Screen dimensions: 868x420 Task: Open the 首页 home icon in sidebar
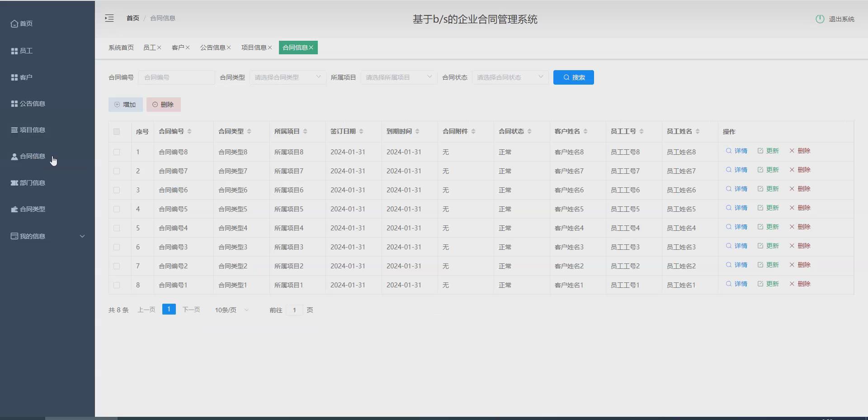[14, 24]
